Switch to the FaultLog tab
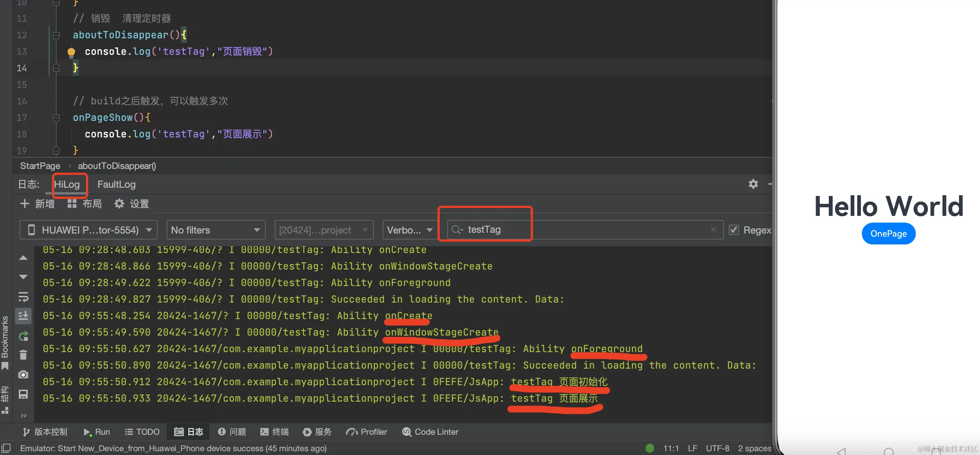 coord(116,184)
